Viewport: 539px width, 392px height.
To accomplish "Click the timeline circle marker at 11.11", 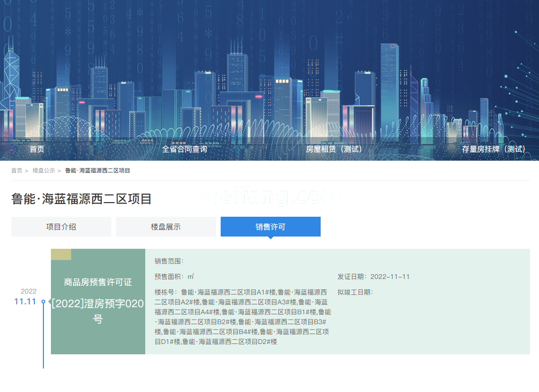I will [43, 302].
